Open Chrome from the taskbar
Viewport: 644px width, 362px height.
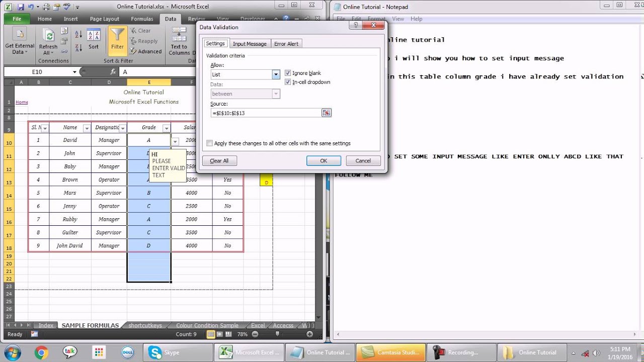pos(41,352)
